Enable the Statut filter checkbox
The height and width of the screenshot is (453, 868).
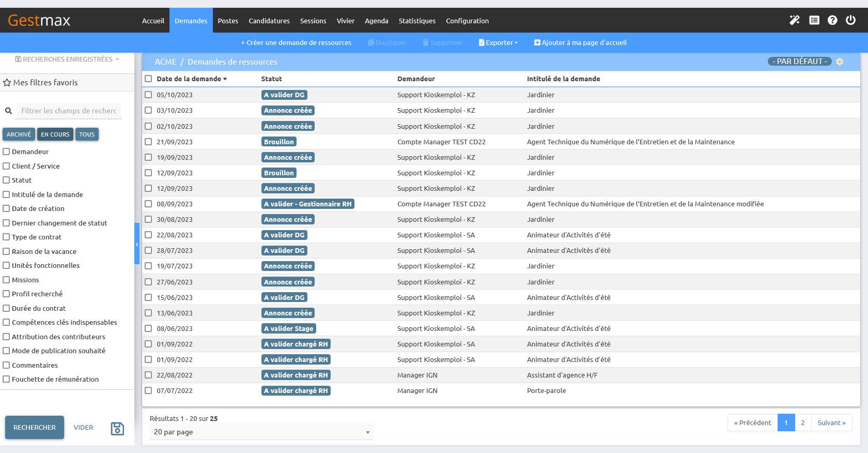(x=6, y=180)
